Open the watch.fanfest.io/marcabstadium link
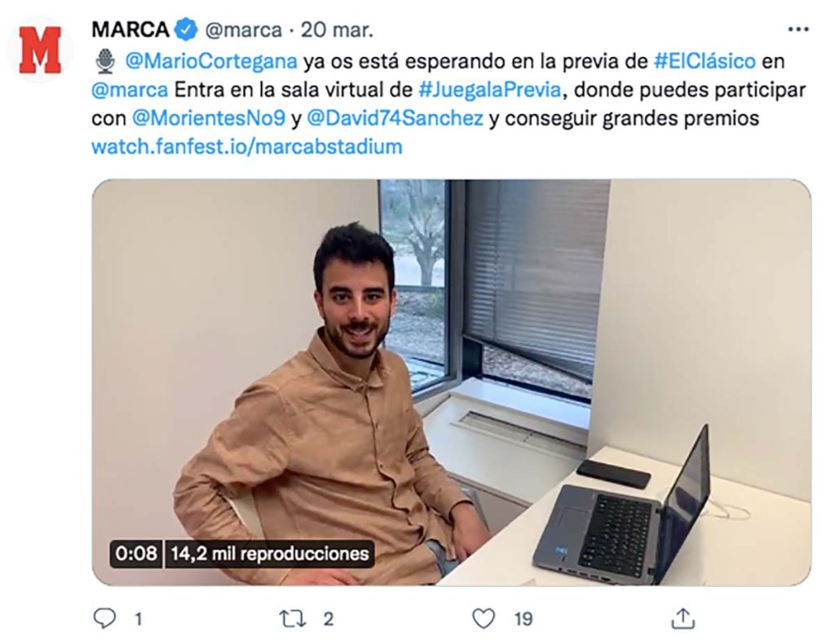The image size is (835, 644). pos(246,147)
